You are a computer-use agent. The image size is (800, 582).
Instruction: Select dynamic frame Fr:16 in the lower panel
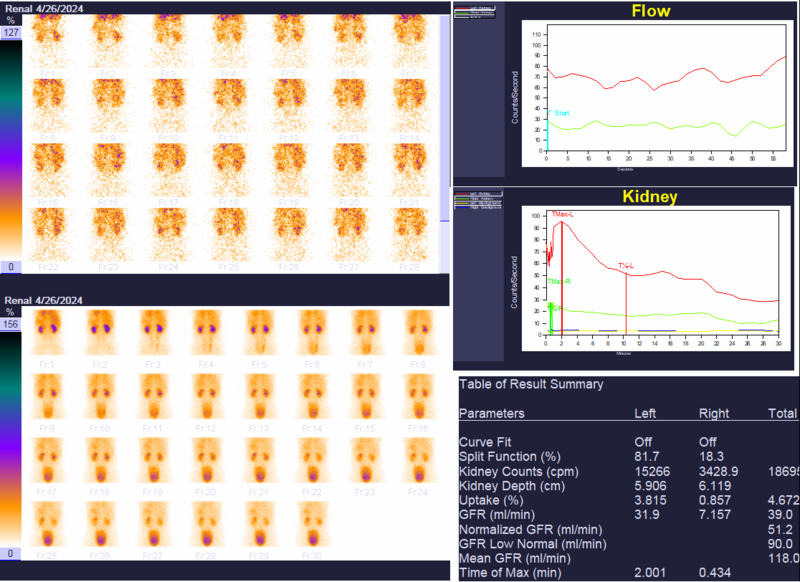click(x=418, y=396)
